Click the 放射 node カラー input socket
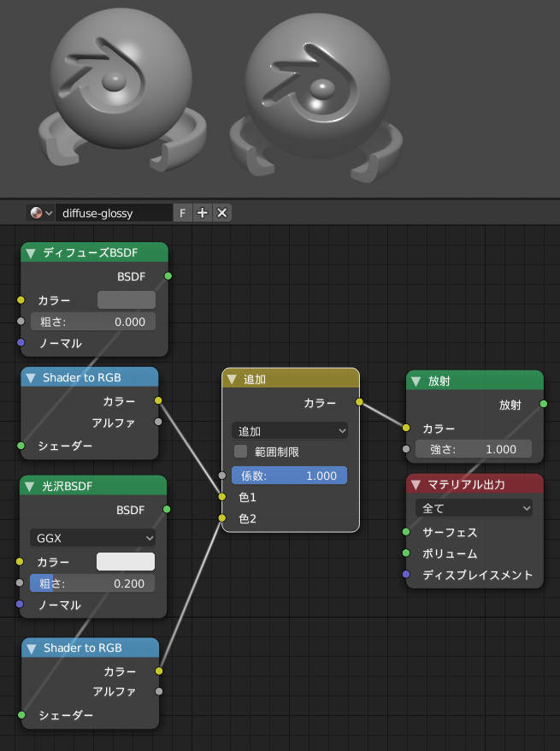 click(x=406, y=427)
